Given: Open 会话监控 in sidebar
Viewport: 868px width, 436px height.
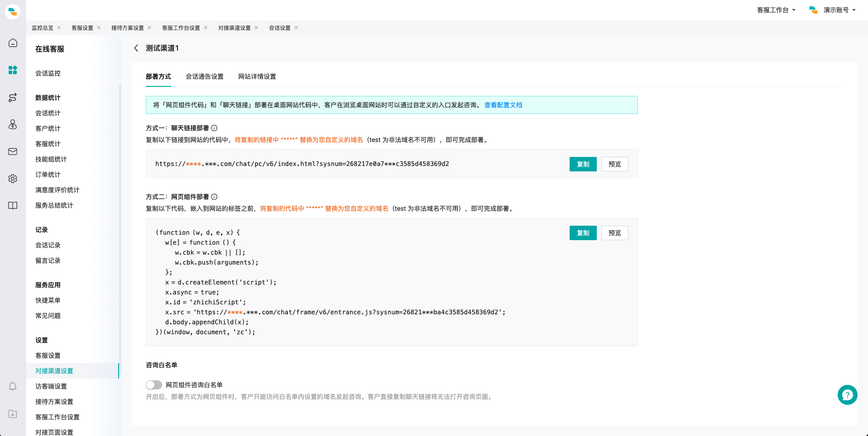Looking at the screenshot, I should pyautogui.click(x=48, y=73).
